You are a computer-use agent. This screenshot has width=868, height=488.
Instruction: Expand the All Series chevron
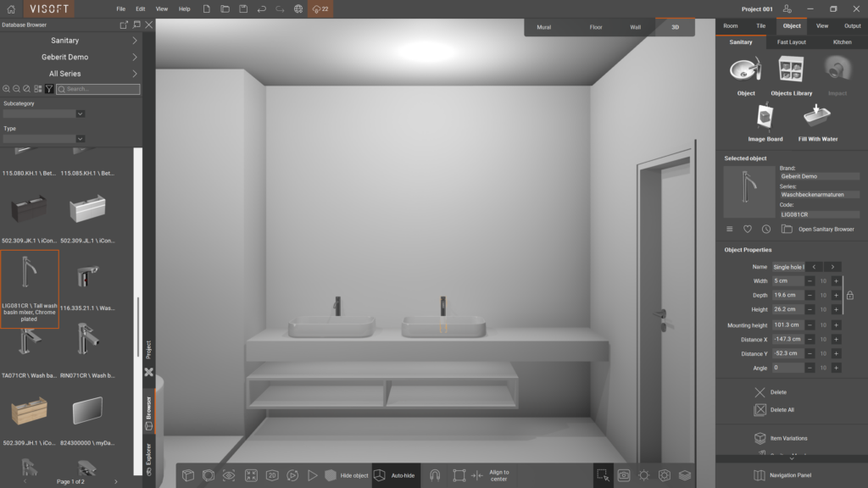[135, 74]
